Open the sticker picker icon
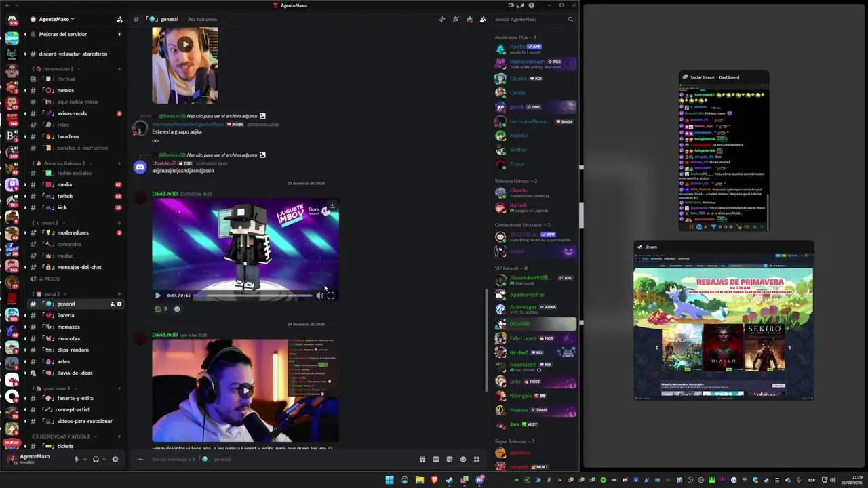Image resolution: width=868 pixels, height=488 pixels. point(449,459)
